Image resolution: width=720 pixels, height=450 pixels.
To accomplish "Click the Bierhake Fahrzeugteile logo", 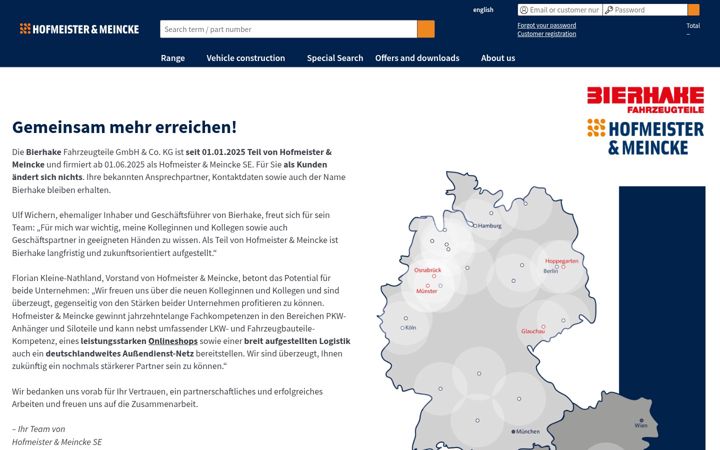I will coord(645,100).
